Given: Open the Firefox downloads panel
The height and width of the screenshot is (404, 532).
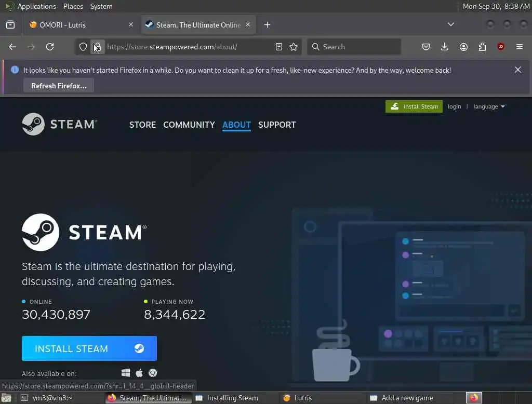Looking at the screenshot, I should [445, 47].
